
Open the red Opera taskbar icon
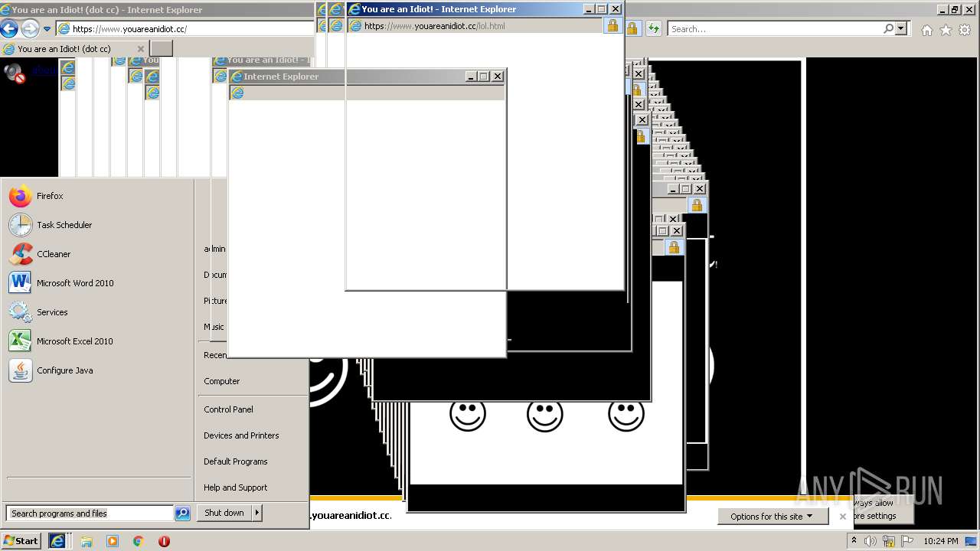coord(164,541)
